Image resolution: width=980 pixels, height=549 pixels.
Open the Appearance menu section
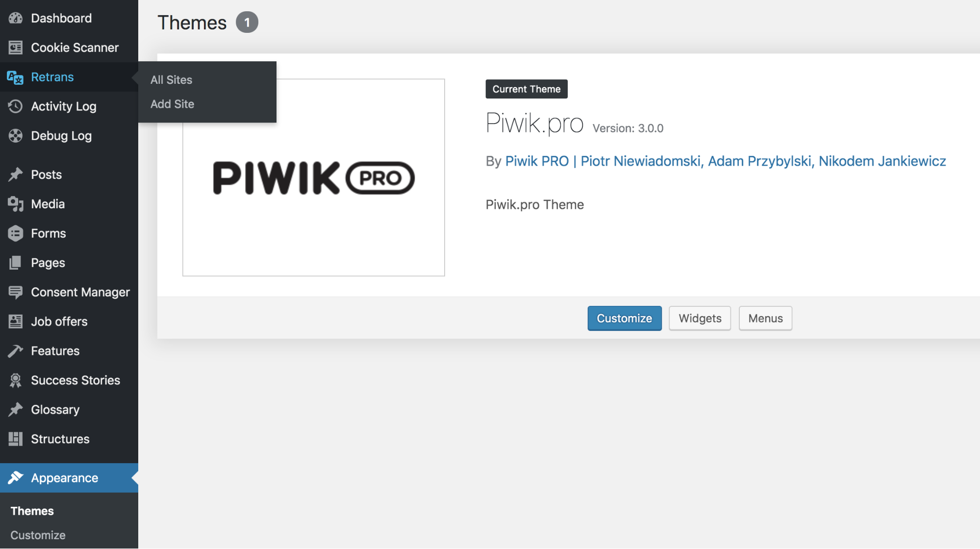click(x=64, y=478)
